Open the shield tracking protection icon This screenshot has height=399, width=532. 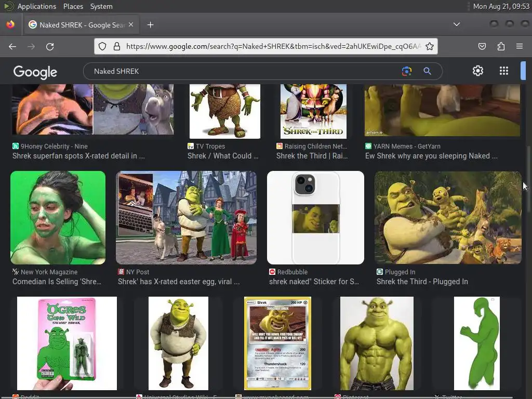click(x=102, y=46)
